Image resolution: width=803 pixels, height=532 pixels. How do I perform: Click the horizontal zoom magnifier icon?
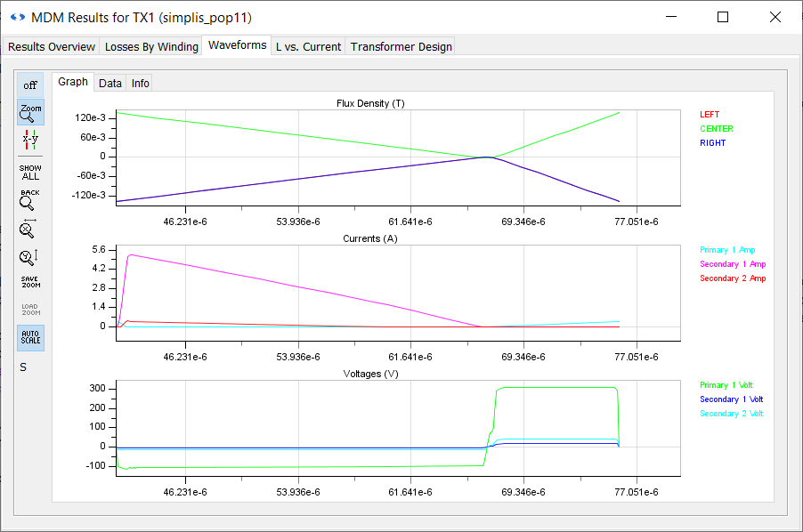pos(30,229)
